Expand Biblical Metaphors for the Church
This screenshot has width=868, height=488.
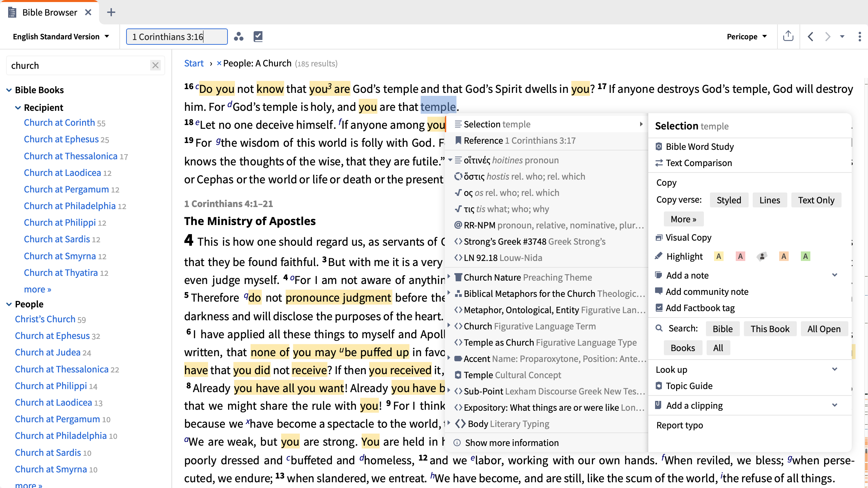449,293
